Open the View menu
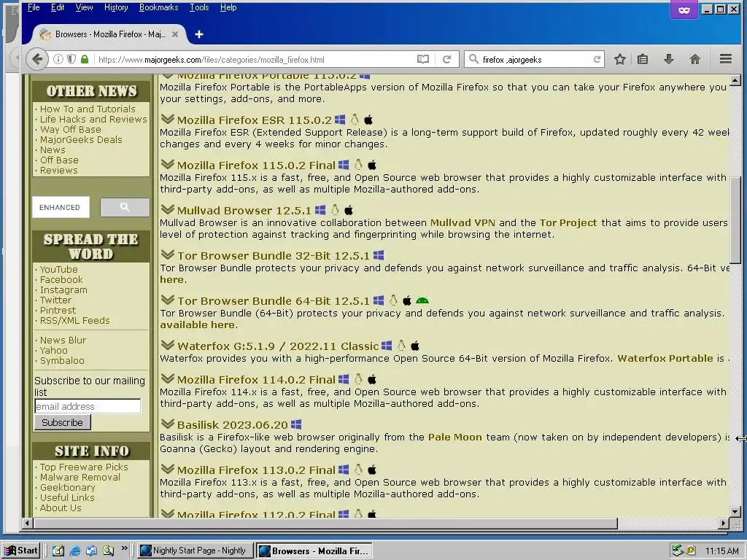Viewport: 747px width, 560px height. coord(85,7)
